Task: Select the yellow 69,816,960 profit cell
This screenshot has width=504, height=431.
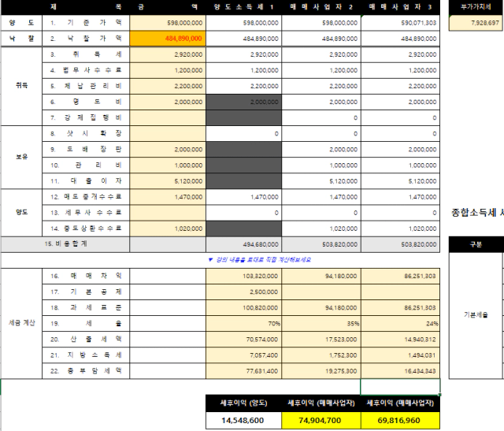Action: tap(401, 421)
